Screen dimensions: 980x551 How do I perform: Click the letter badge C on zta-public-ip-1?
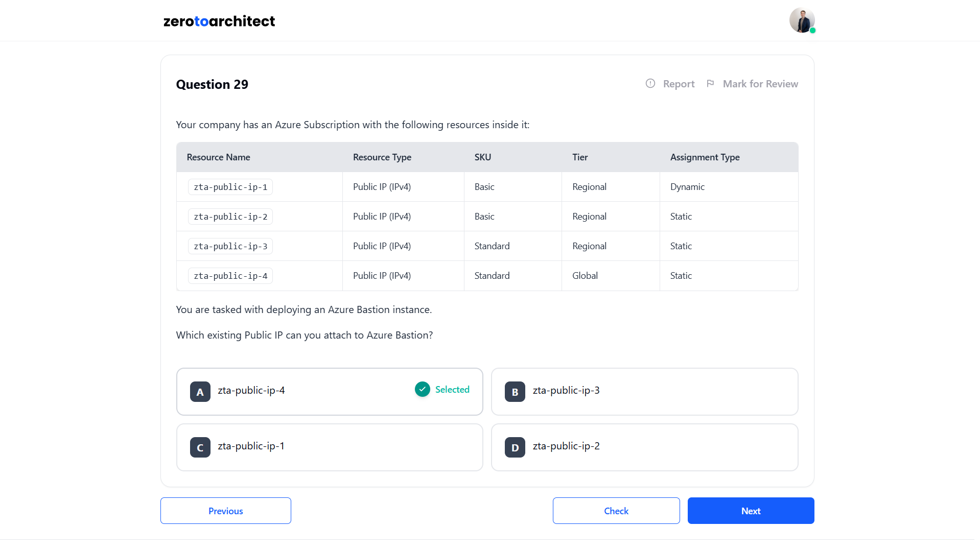pyautogui.click(x=200, y=447)
